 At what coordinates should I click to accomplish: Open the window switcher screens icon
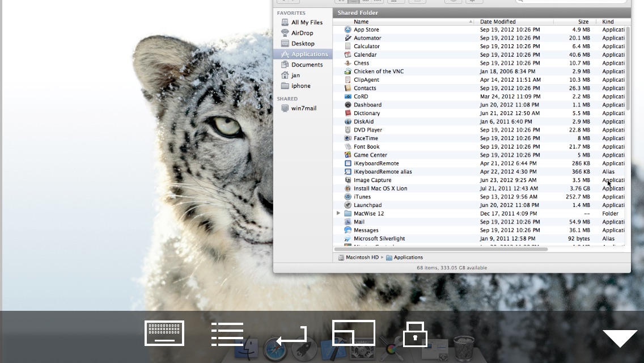[x=353, y=332]
